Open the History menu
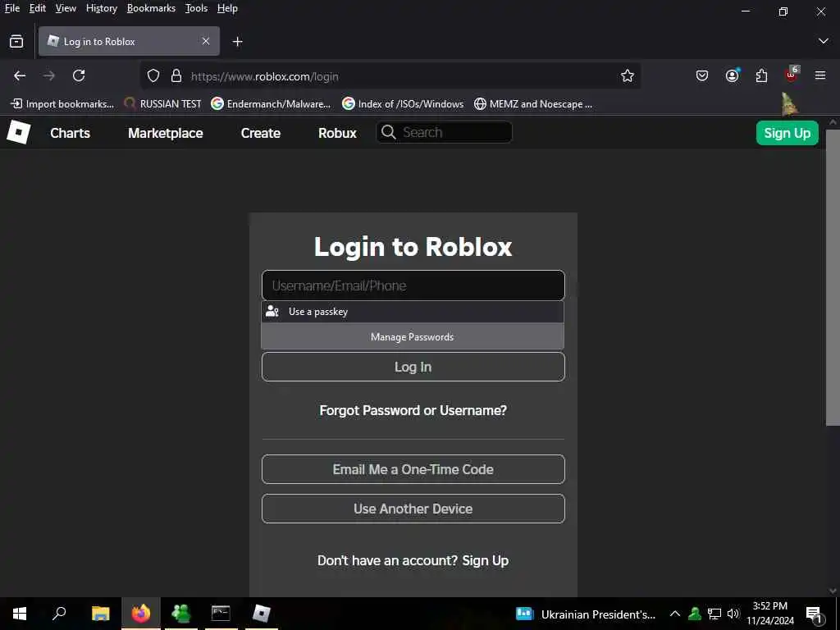Viewport: 840px width, 630px height. click(102, 8)
